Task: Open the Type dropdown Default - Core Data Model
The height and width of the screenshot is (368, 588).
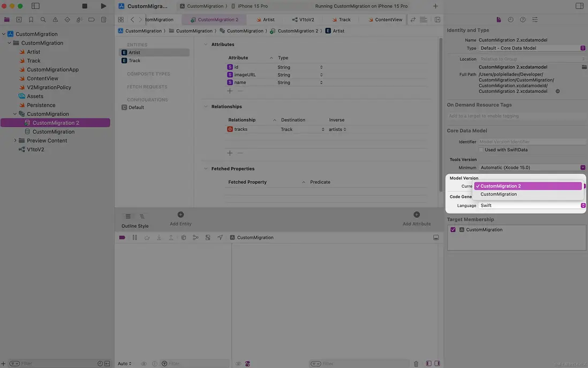Action: 532,48
